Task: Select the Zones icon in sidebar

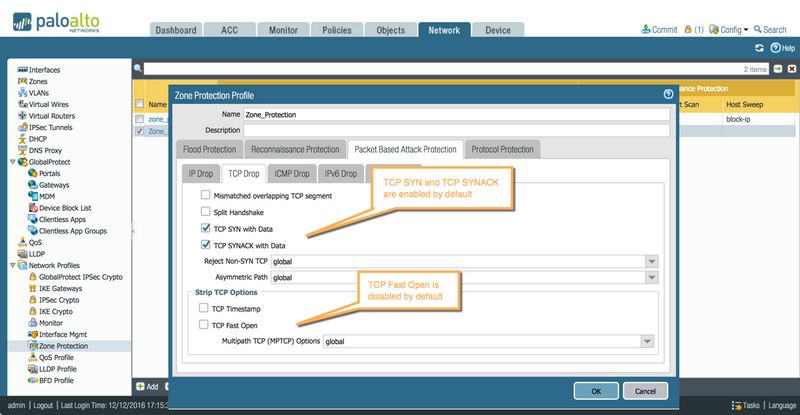Action: (x=22, y=81)
